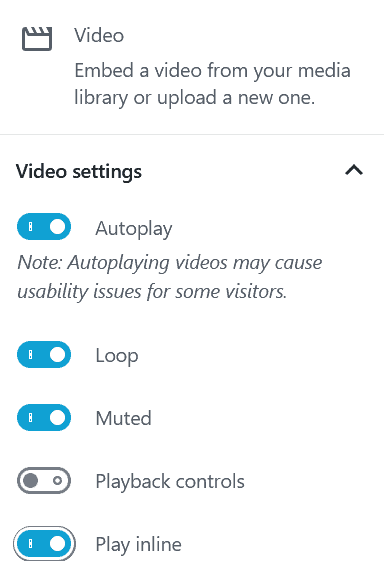Click the Muted label text
The width and height of the screenshot is (384, 579).
[123, 418]
